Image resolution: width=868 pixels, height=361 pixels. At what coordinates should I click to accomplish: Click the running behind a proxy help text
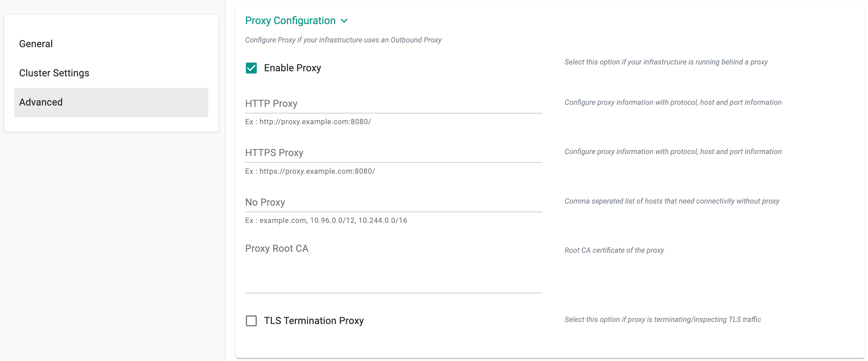[666, 62]
